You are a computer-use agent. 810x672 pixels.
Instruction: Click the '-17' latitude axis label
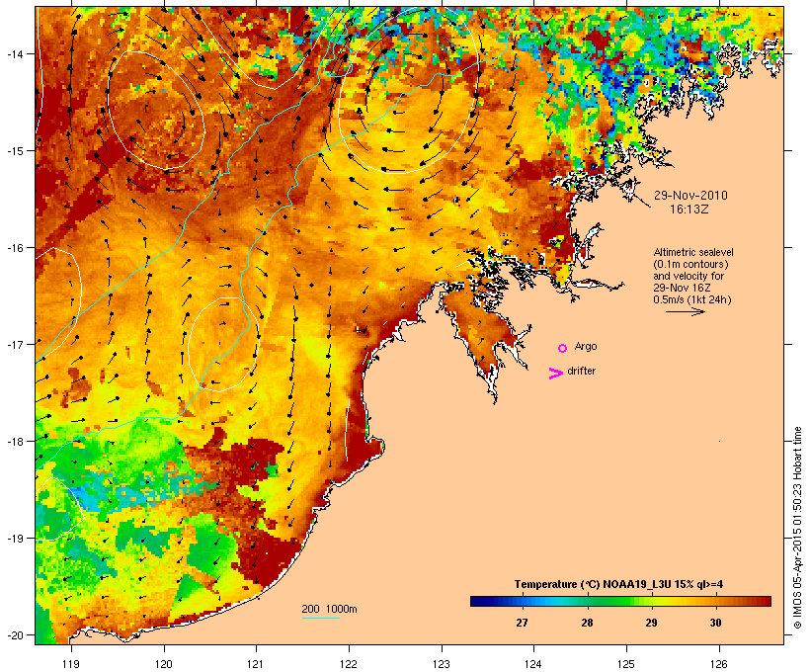14,344
